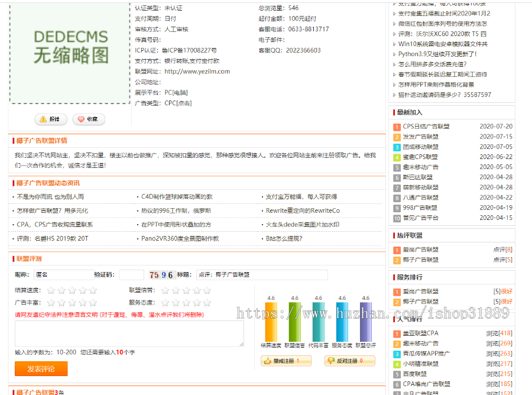
Task: Open article 支付宝万能福，每人可获得 in news grid
Action: (x=301, y=197)
